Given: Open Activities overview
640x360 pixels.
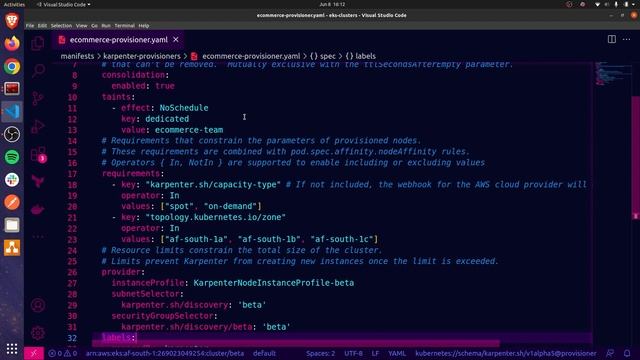Looking at the screenshot, I should tap(14, 4).
